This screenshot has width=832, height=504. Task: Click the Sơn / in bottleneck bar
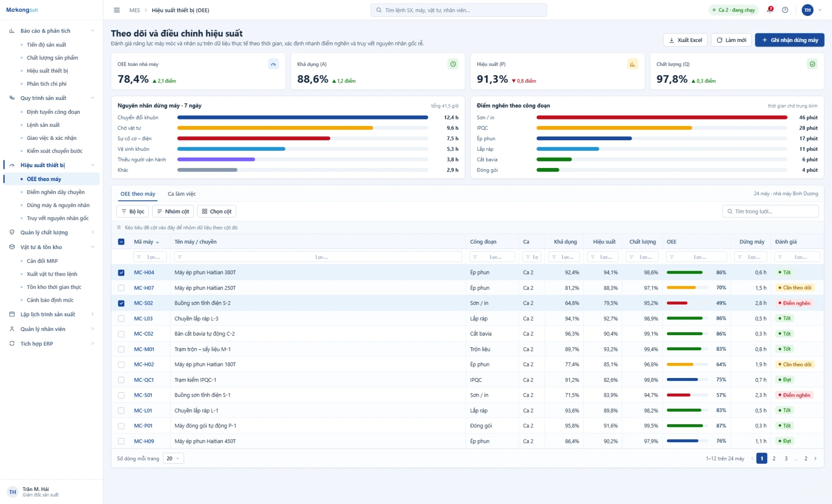(662, 118)
